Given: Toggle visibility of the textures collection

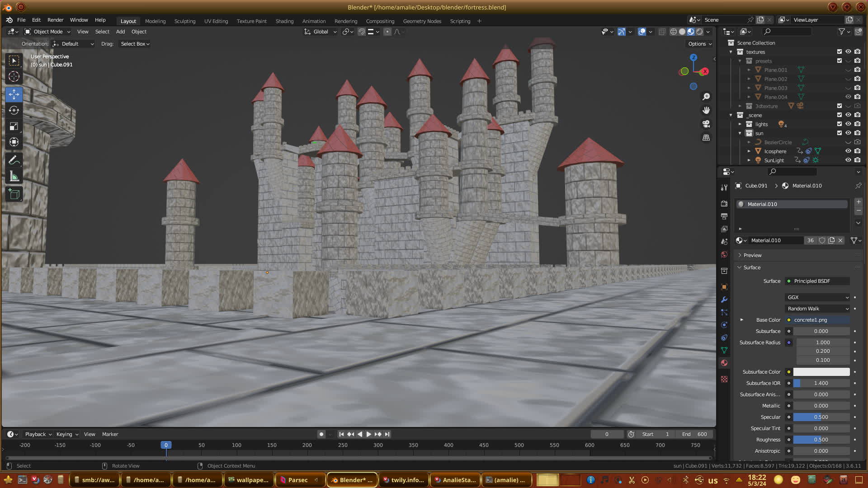Looking at the screenshot, I should 848,52.
